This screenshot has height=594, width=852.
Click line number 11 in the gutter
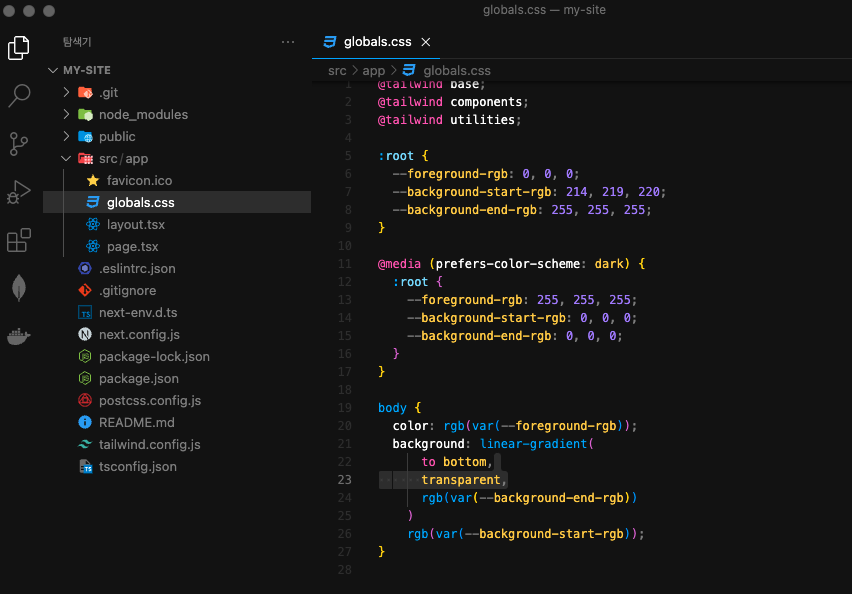[344, 264]
